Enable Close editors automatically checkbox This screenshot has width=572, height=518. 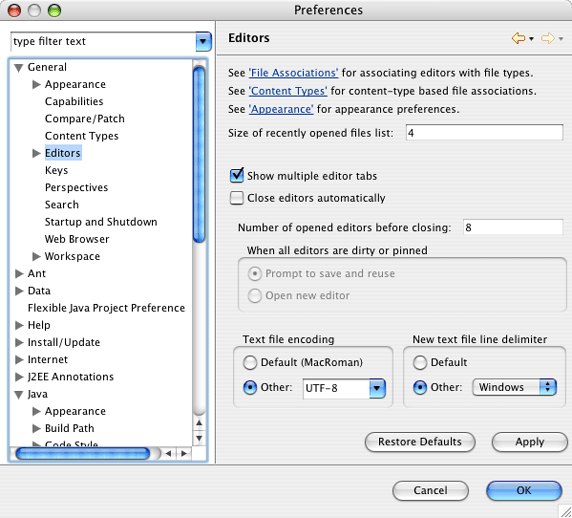coord(237,198)
